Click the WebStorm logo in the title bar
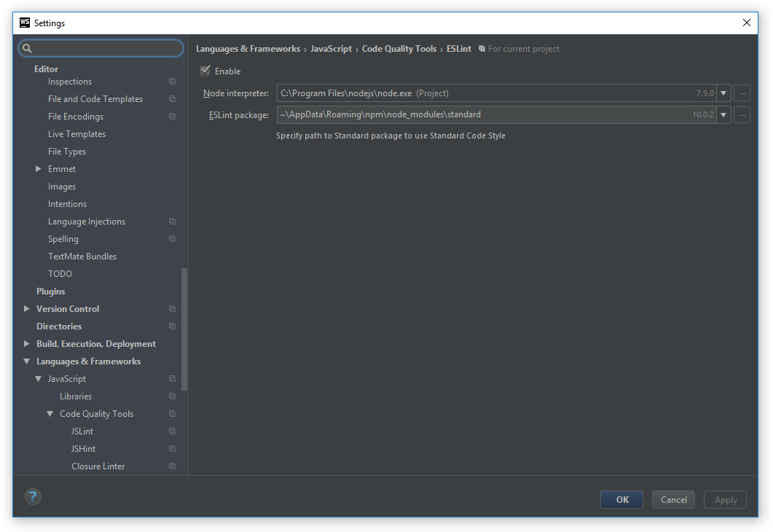The width and height of the screenshot is (773, 532). (x=25, y=23)
